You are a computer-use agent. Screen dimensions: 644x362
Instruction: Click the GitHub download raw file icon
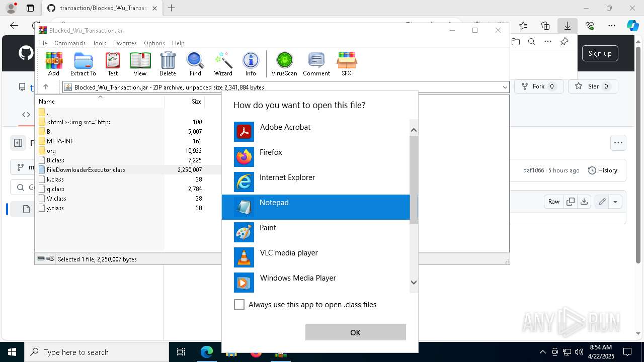point(584,202)
